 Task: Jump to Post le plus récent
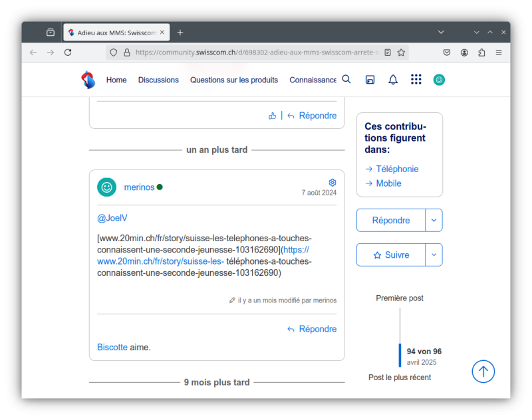pyautogui.click(x=400, y=377)
